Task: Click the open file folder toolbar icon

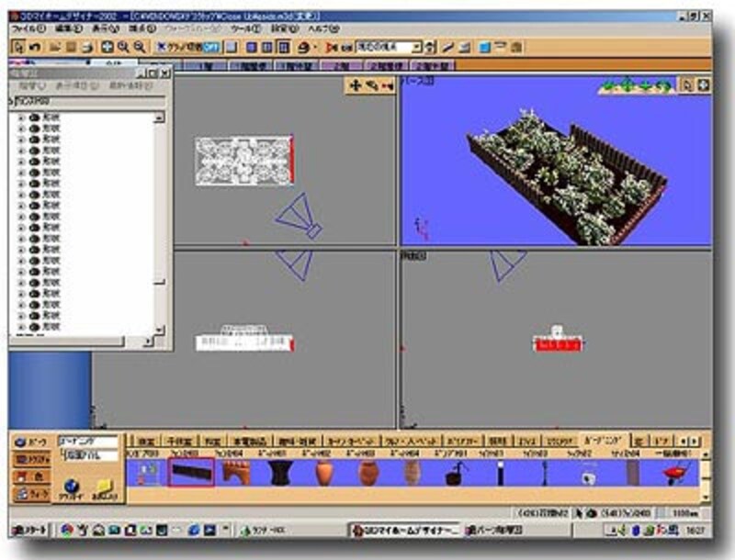Action: click(55, 48)
